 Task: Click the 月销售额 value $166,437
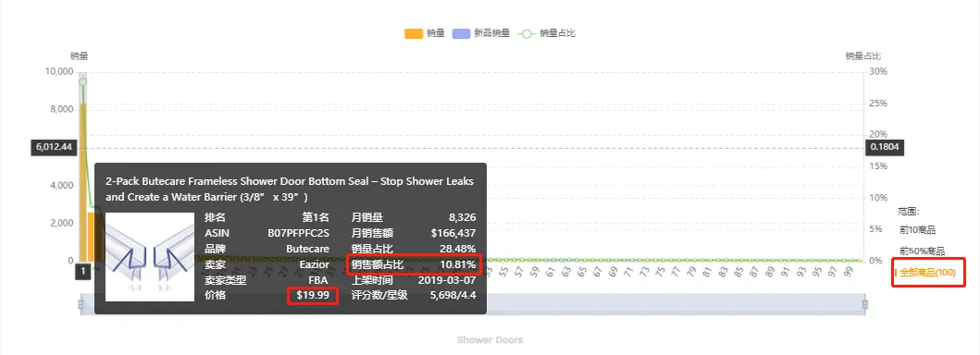pos(453,233)
